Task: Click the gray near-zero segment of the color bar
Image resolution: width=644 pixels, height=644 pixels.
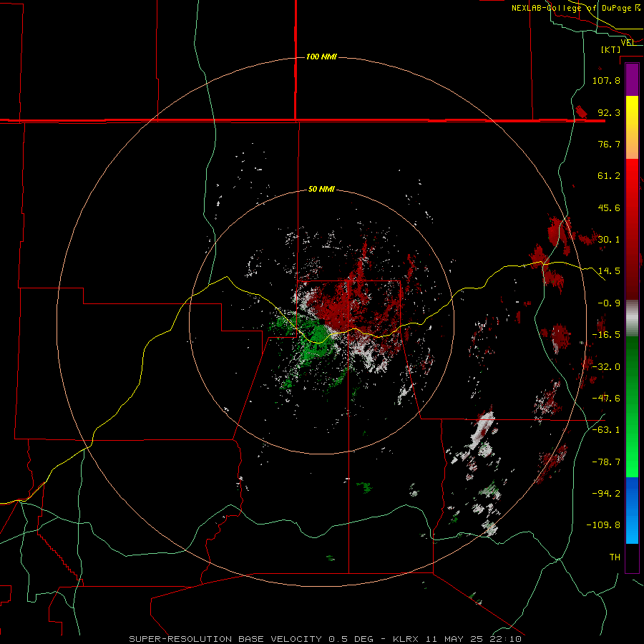Action: (632, 318)
